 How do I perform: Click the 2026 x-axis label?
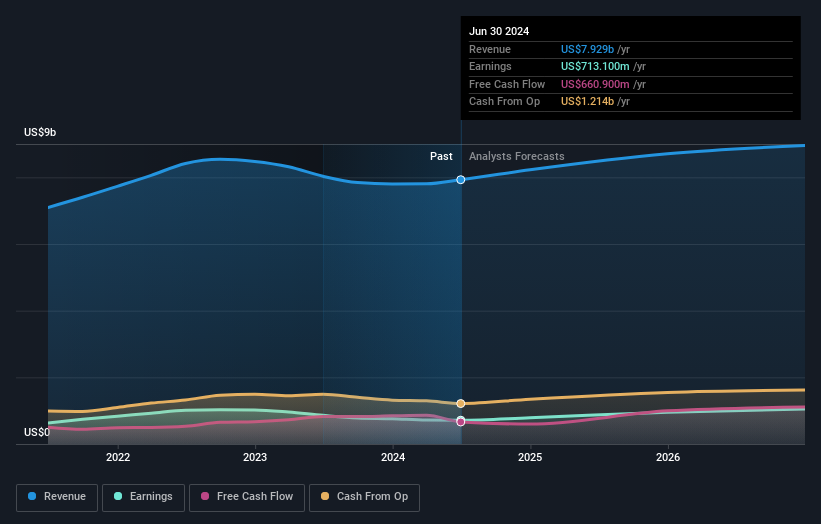668,457
